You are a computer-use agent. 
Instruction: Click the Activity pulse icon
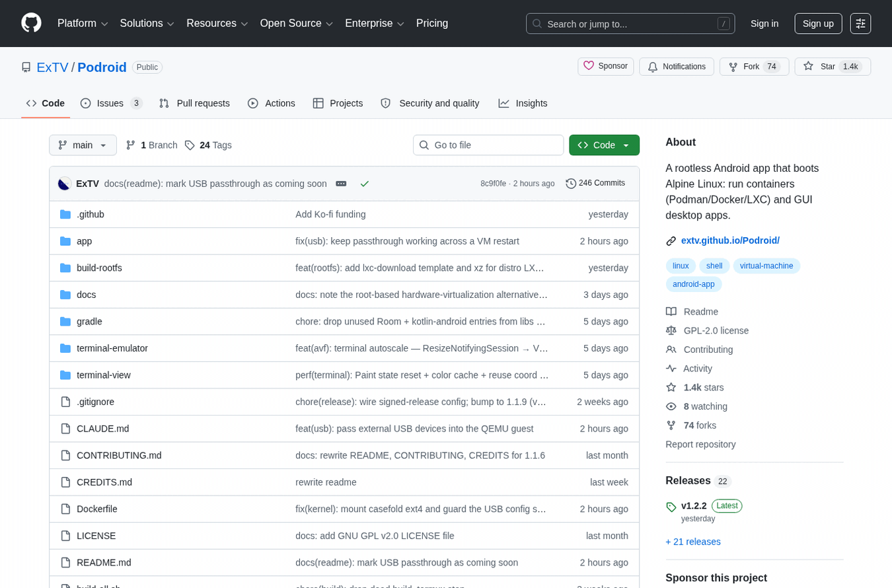pyautogui.click(x=671, y=369)
